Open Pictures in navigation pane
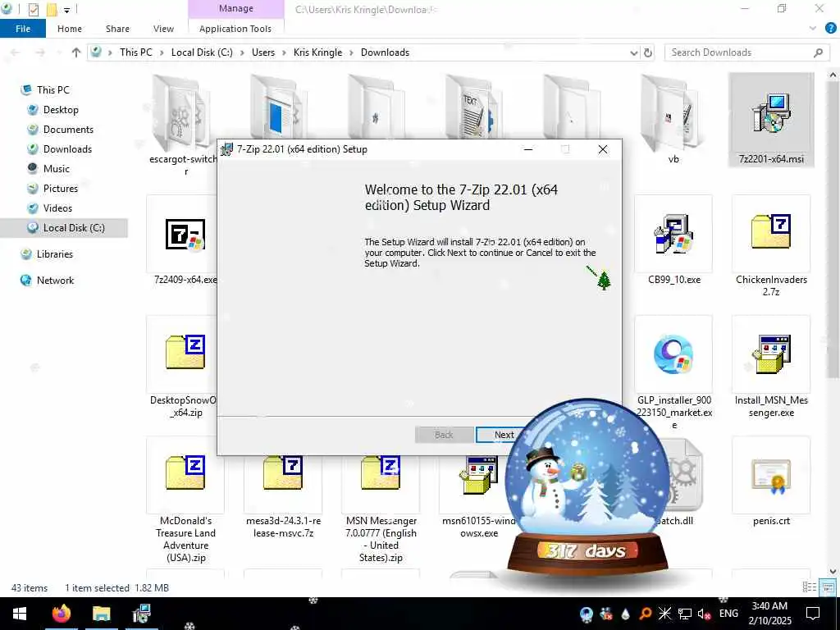Viewport: 840px width, 630px height. (x=61, y=189)
